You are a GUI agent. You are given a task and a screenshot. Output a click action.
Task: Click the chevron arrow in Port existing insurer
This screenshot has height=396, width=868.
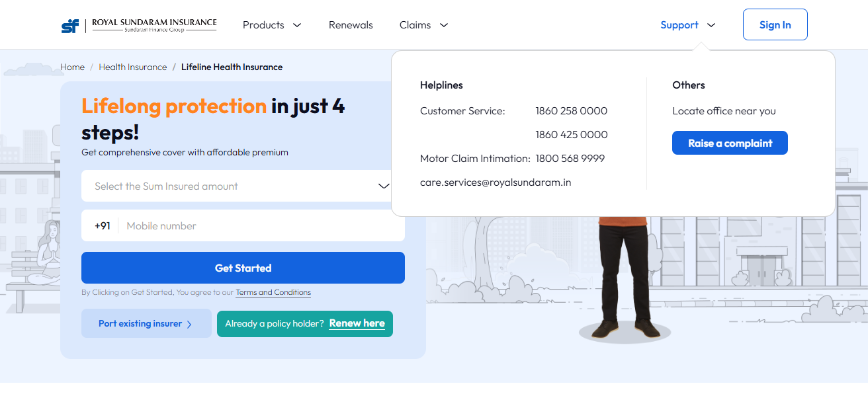(189, 324)
